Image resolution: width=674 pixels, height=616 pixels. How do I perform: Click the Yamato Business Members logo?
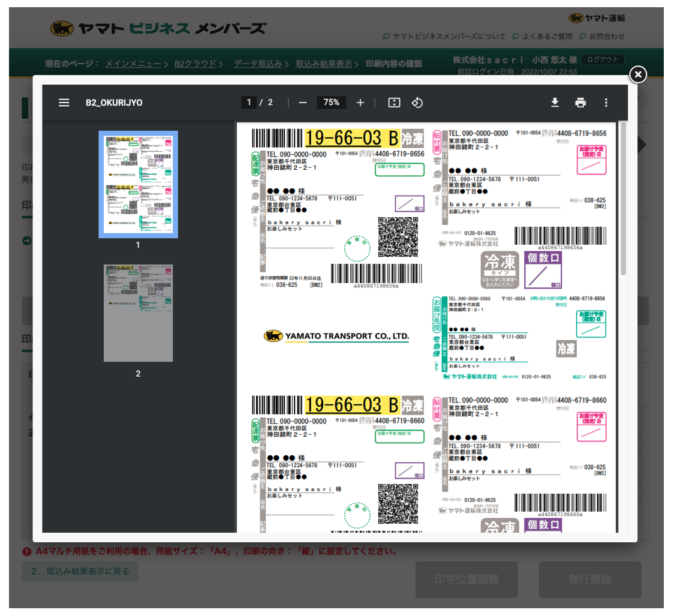(x=158, y=29)
